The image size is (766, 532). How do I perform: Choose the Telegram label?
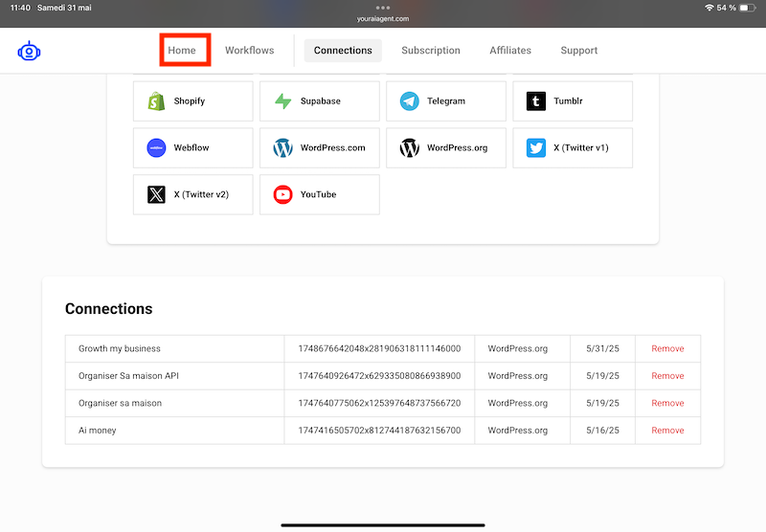[446, 101]
